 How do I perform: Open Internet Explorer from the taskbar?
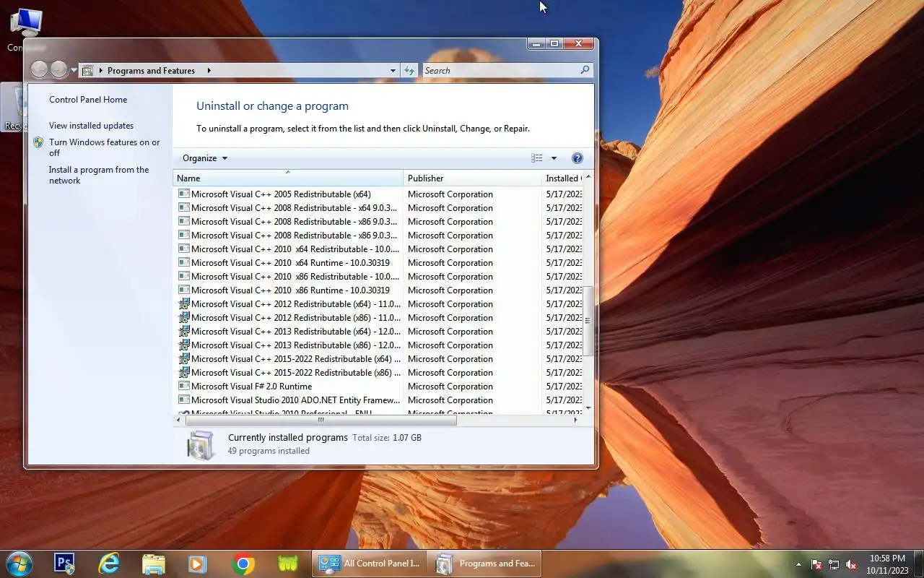(109, 564)
